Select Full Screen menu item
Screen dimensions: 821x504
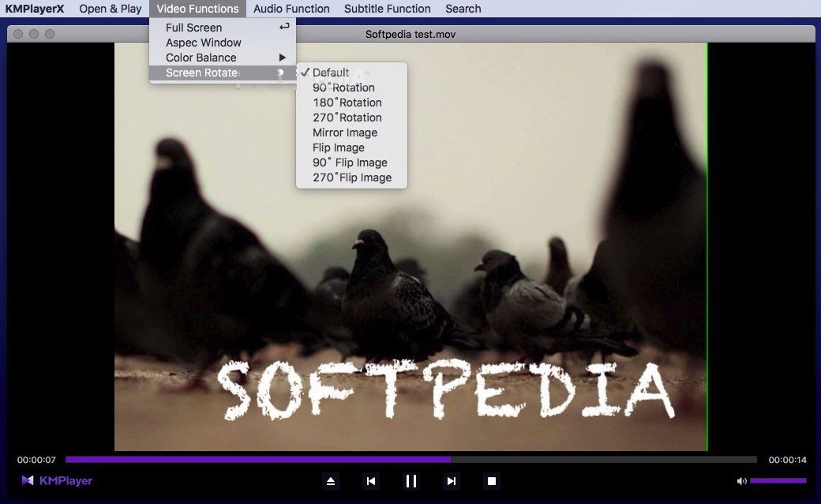click(x=194, y=28)
